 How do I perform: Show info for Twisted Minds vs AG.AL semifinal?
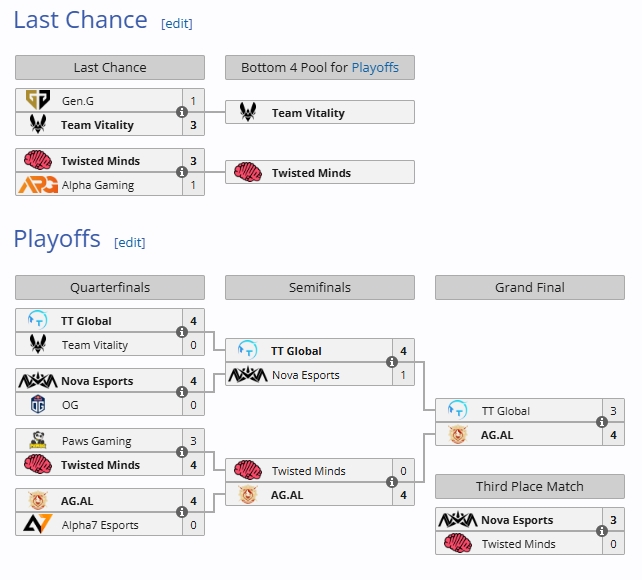point(392,482)
